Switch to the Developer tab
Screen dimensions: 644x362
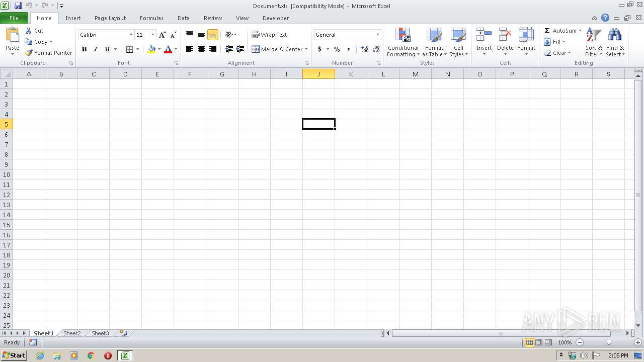click(276, 18)
